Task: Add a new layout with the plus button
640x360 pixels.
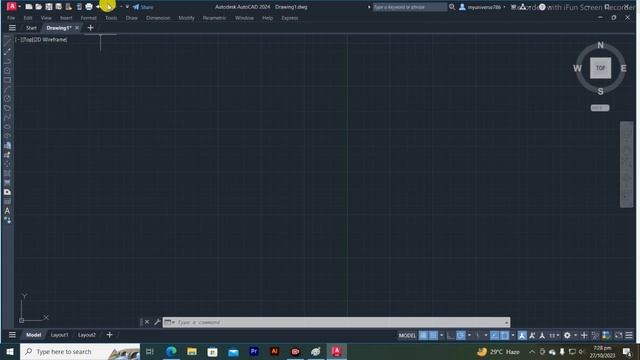Action: [109, 335]
